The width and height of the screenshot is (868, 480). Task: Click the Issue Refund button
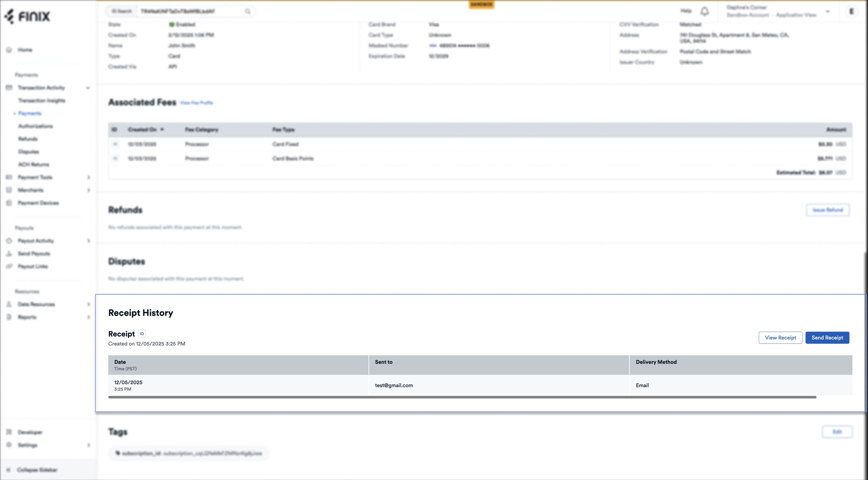828,210
